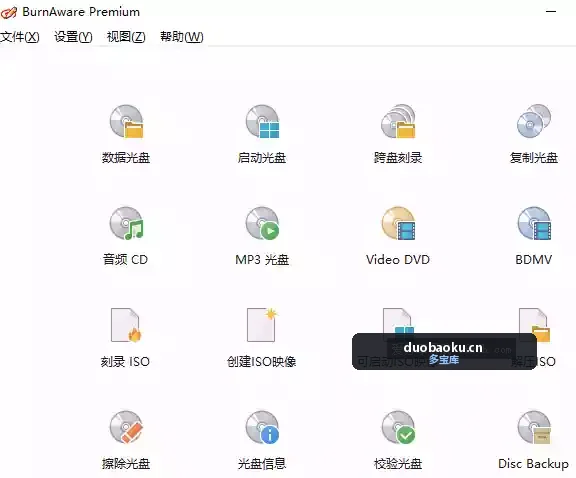Open the 帮助(W) menu

[x=181, y=37]
